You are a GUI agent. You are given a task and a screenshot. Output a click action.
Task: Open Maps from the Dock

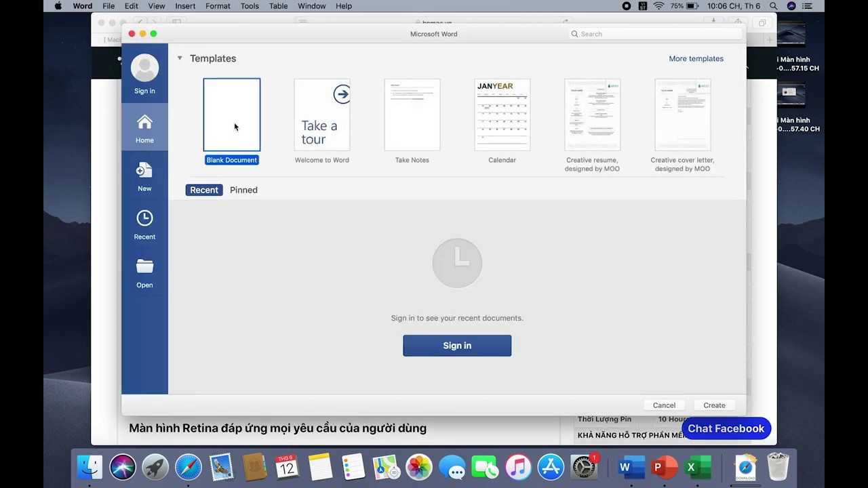click(387, 467)
